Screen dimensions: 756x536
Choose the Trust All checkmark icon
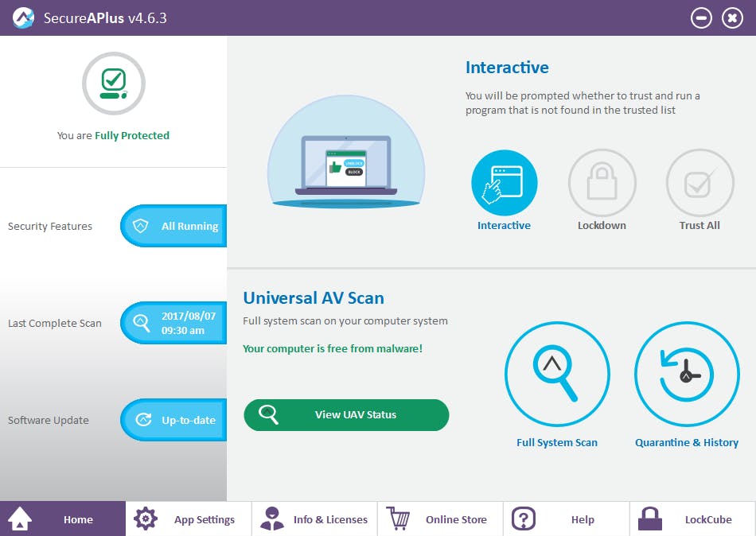click(x=699, y=183)
